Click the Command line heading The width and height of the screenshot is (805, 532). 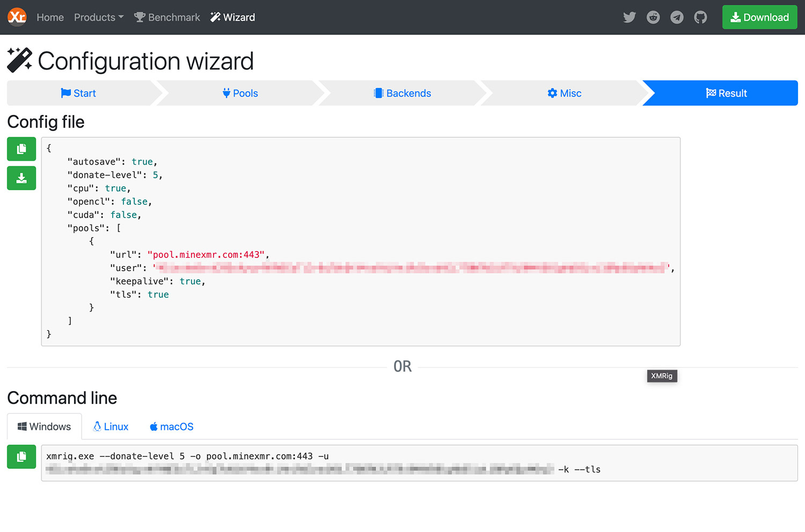62,398
